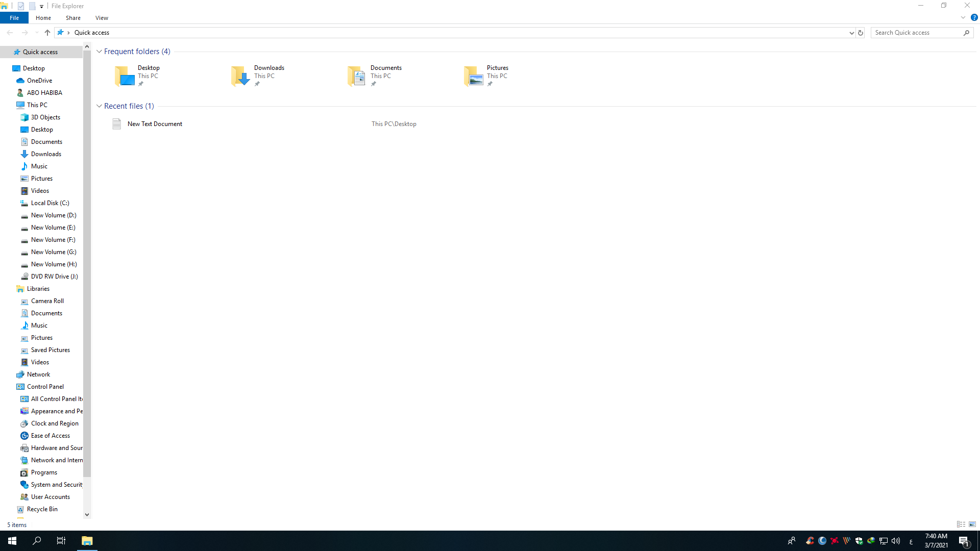Viewport: 980px width, 551px height.
Task: Select Programs under Control Panel
Action: point(44,472)
